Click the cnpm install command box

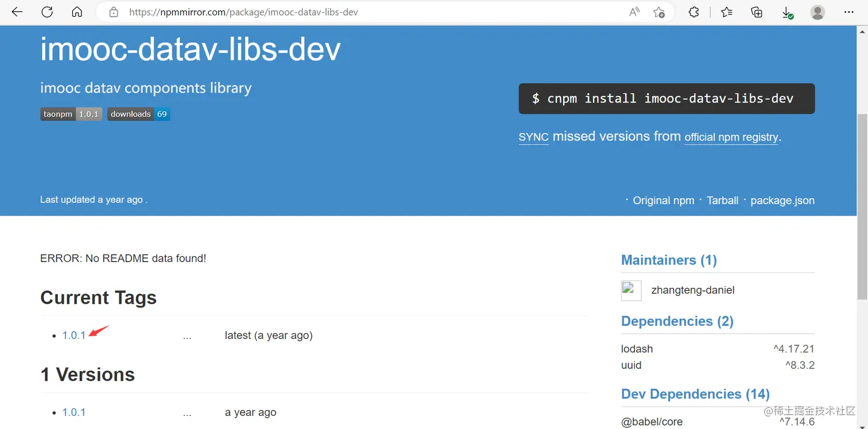[666, 99]
